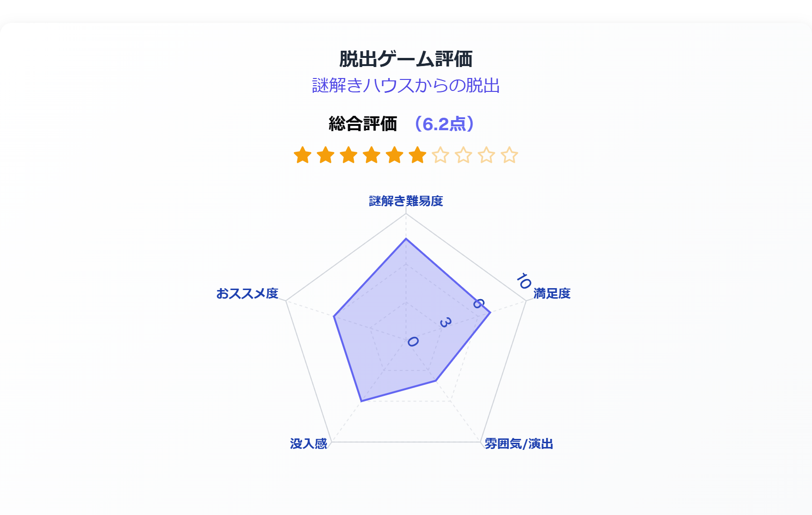Click the second filled rating star

(326, 155)
